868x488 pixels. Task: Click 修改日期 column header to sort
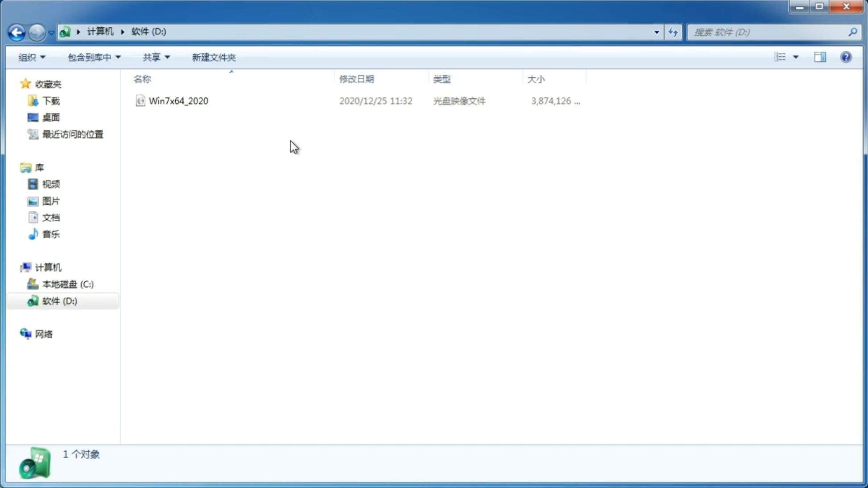pyautogui.click(x=356, y=79)
